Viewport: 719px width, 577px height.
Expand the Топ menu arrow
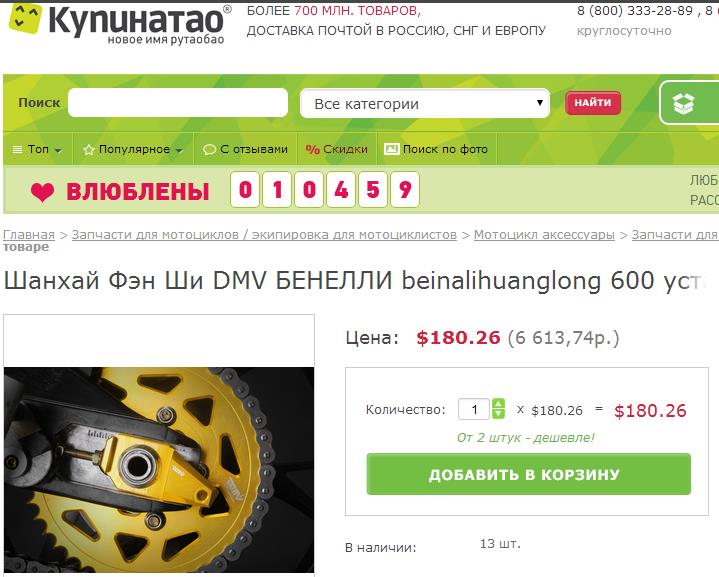tap(58, 150)
